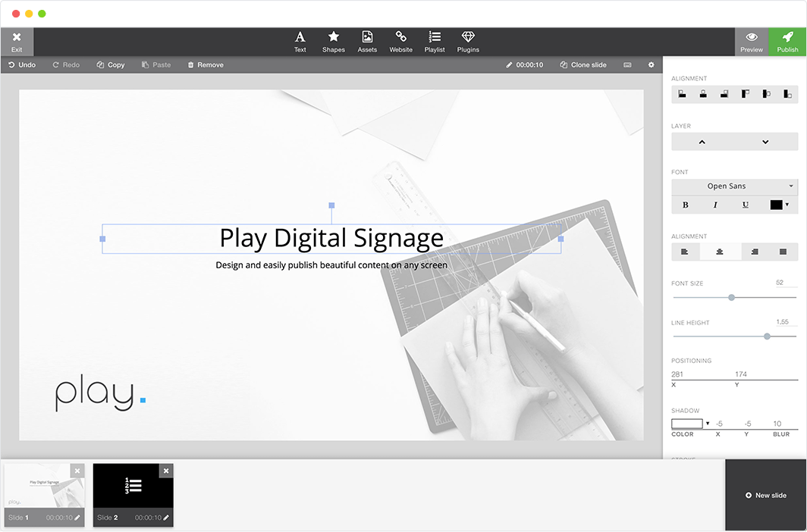Align object to right edge icon

724,94
